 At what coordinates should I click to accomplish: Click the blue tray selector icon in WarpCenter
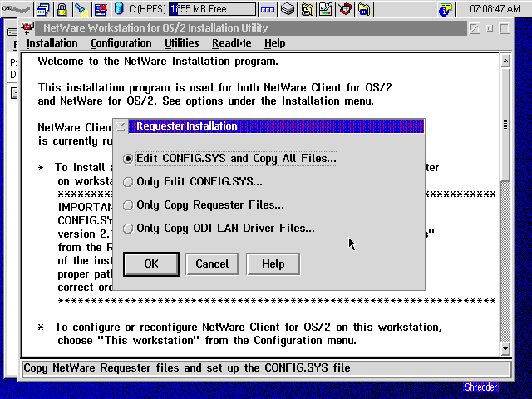(x=268, y=9)
